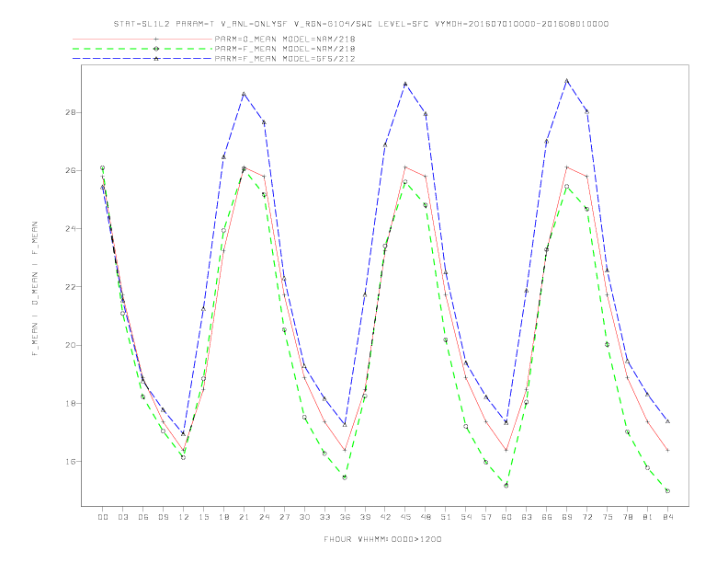728x563 pixels.
Task: Click x-axis tick label 39
Action: click(x=365, y=517)
